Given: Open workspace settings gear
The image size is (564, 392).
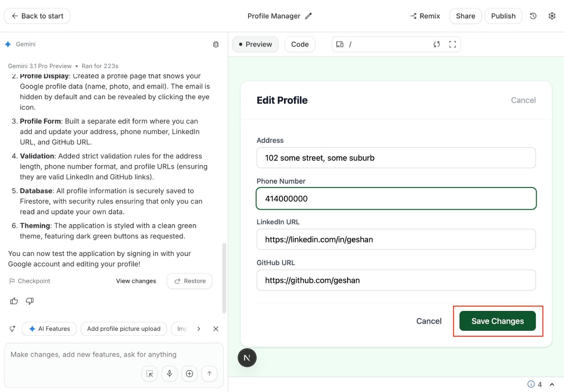Looking at the screenshot, I should point(552,16).
